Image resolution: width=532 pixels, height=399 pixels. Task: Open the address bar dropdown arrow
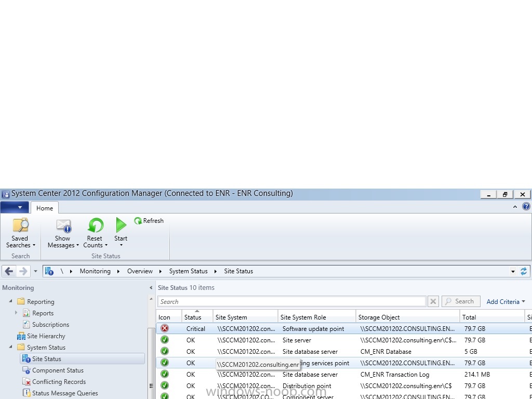[513, 271]
